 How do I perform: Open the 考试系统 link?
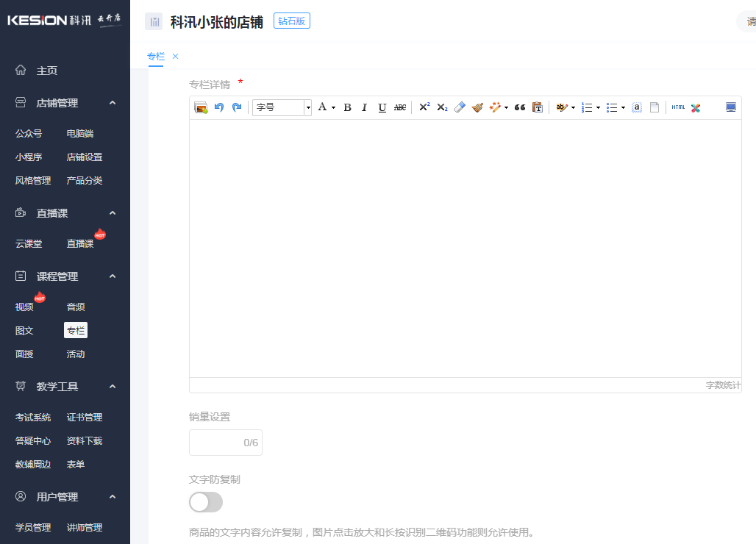[33, 418]
